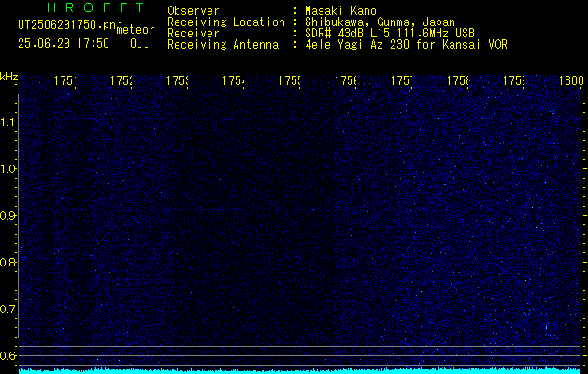Click the green HROFFT title
The image size is (588, 374).
point(95,7)
